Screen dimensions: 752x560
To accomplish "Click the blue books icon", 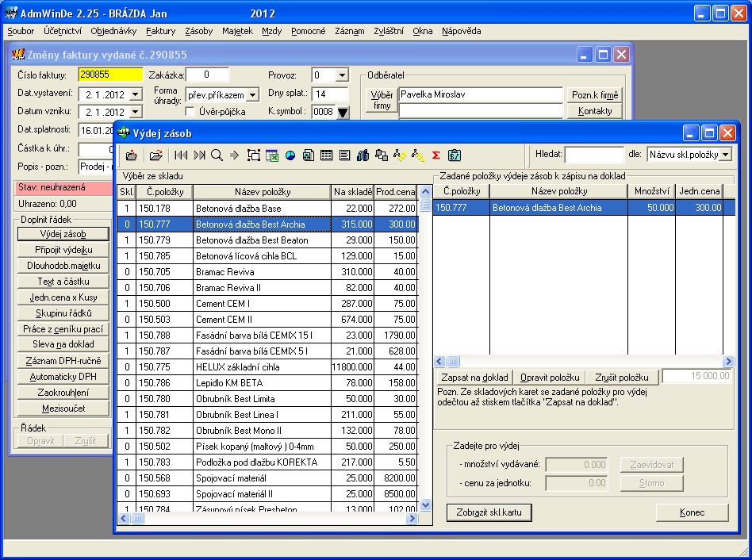I will [363, 155].
